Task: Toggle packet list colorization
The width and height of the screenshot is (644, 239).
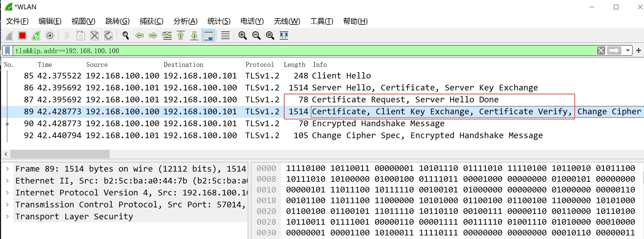Action: pos(225,36)
